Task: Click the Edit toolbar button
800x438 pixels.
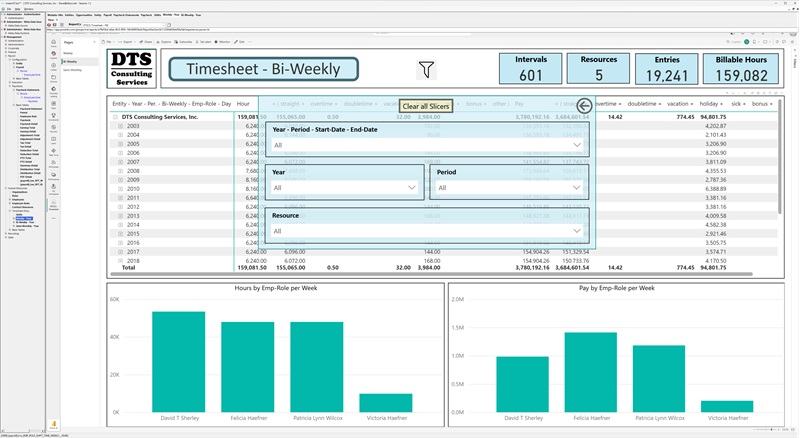Action: point(242,42)
